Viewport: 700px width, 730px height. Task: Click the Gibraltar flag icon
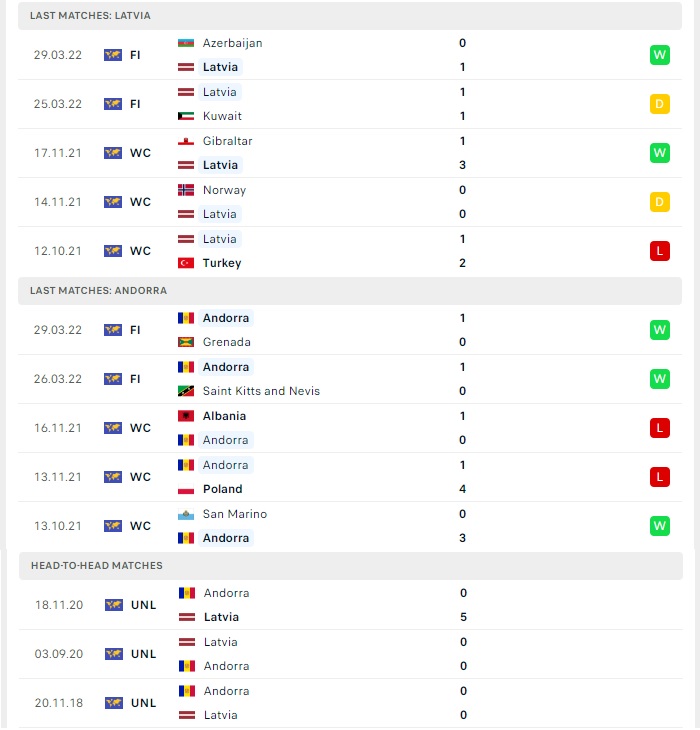[x=186, y=141]
